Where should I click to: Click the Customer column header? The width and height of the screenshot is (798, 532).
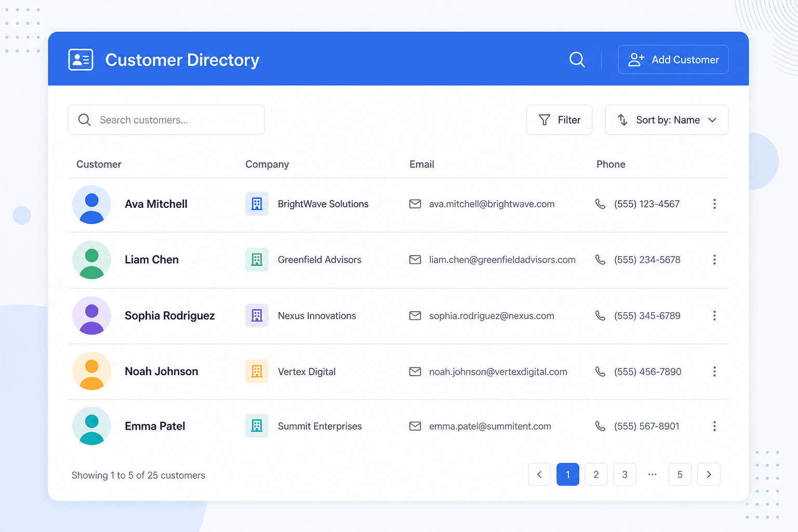pos(99,164)
